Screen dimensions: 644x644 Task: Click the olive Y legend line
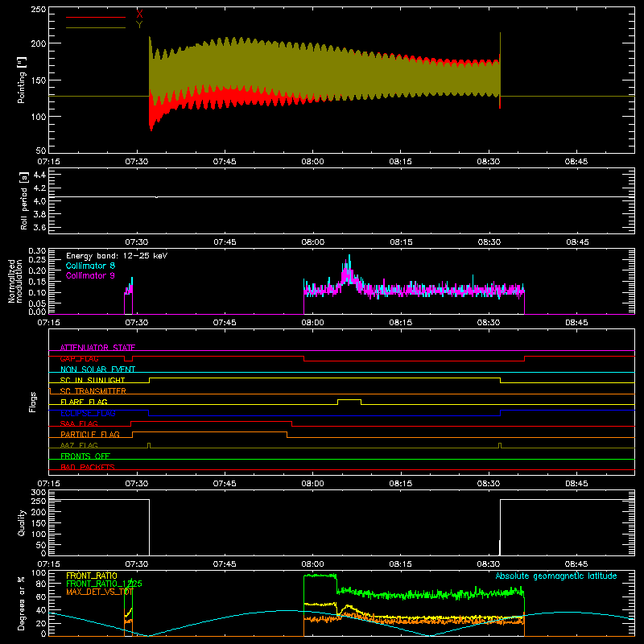tap(96, 27)
